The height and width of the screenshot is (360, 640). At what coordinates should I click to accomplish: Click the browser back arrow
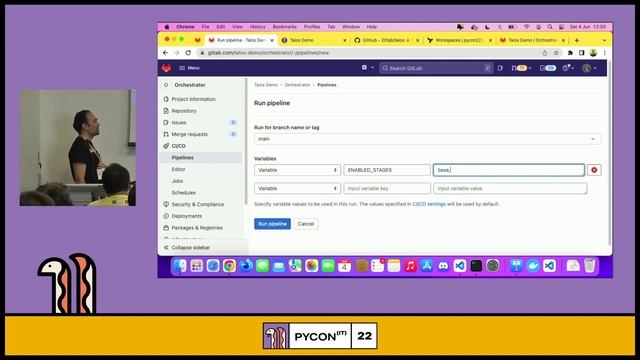coord(165,53)
